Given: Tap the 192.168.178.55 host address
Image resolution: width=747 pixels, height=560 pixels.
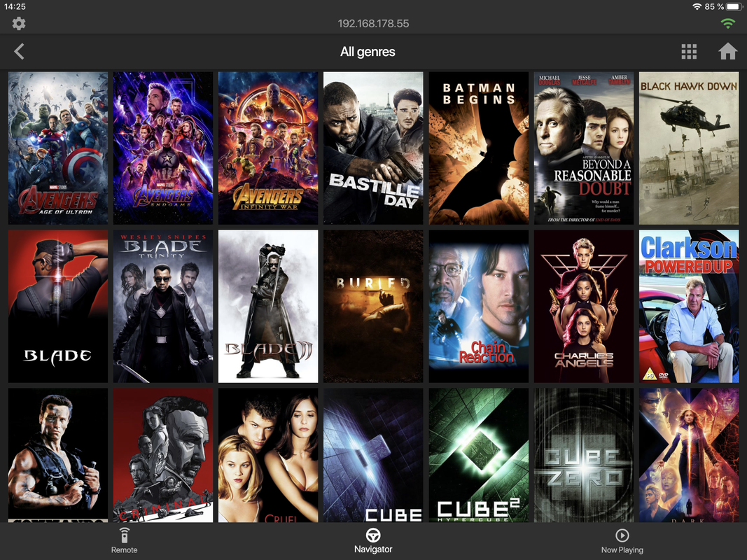Looking at the screenshot, I should (x=374, y=23).
